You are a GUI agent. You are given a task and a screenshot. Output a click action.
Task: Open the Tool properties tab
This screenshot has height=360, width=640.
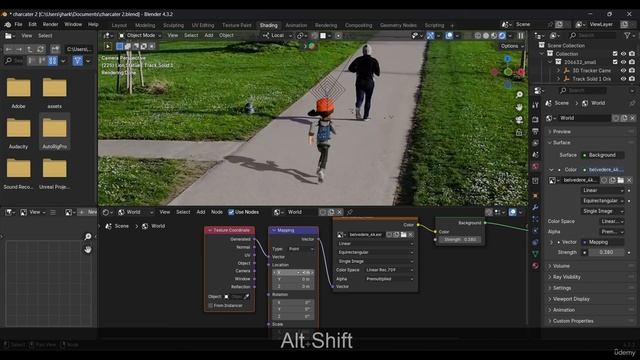pos(536,105)
